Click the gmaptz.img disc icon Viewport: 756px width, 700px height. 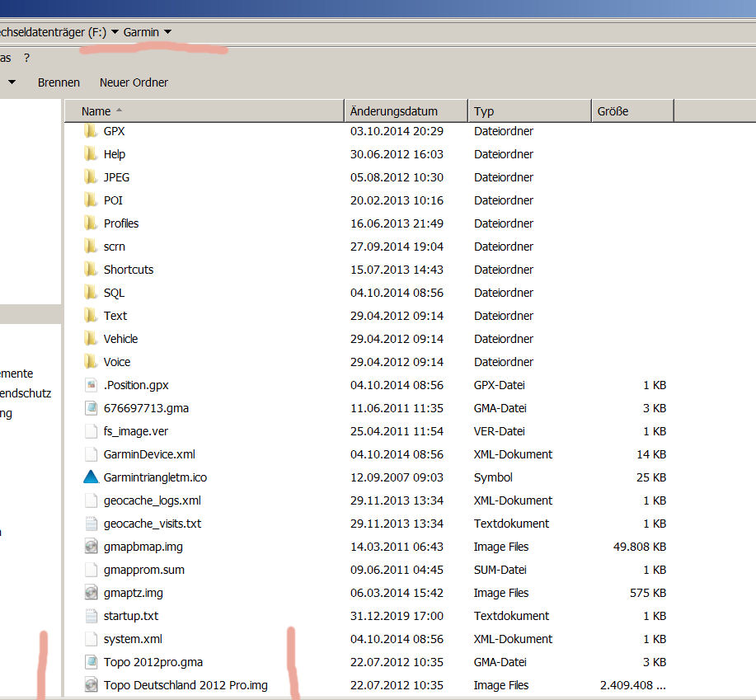(x=91, y=593)
